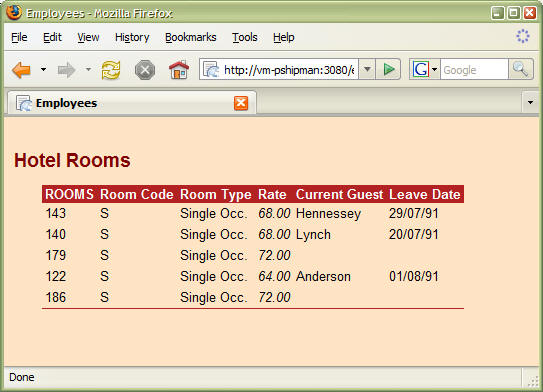The width and height of the screenshot is (543, 392).
Task: Click the Back arrow button
Action: click(21, 70)
